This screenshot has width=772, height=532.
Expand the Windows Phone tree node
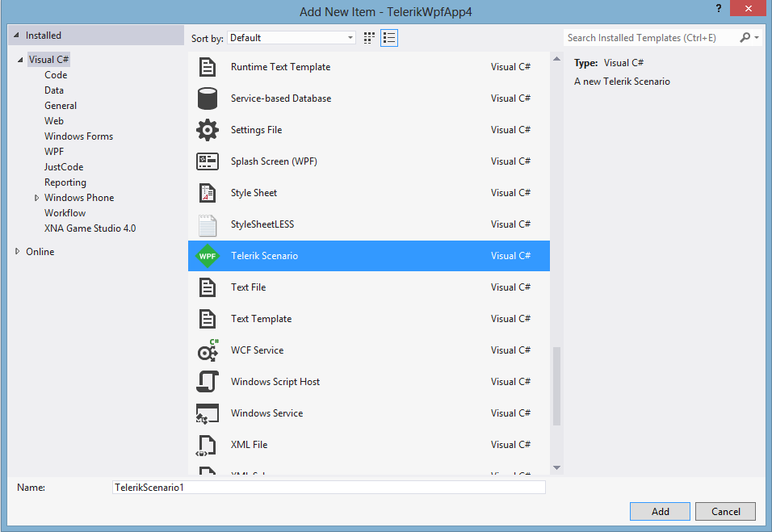point(36,198)
